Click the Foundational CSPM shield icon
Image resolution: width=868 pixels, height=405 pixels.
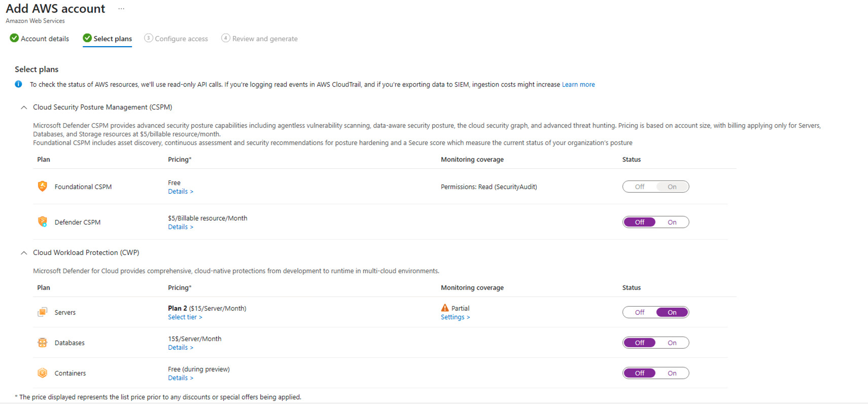43,187
